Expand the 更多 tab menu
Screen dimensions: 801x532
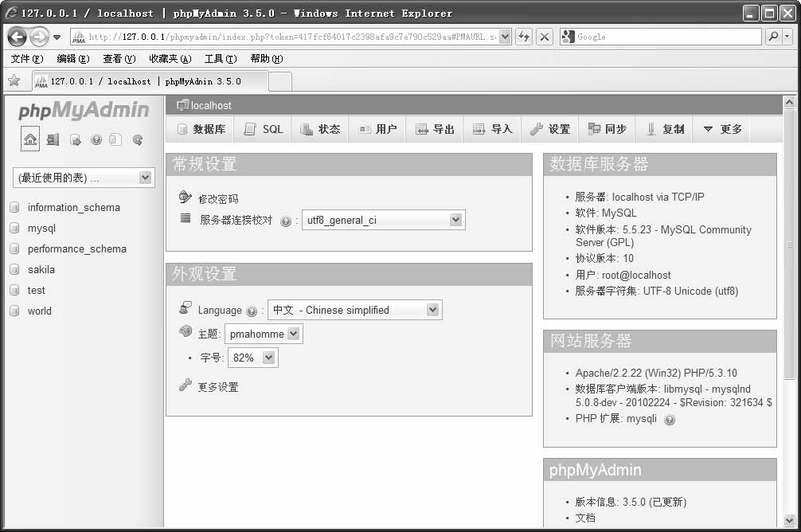[x=722, y=129]
